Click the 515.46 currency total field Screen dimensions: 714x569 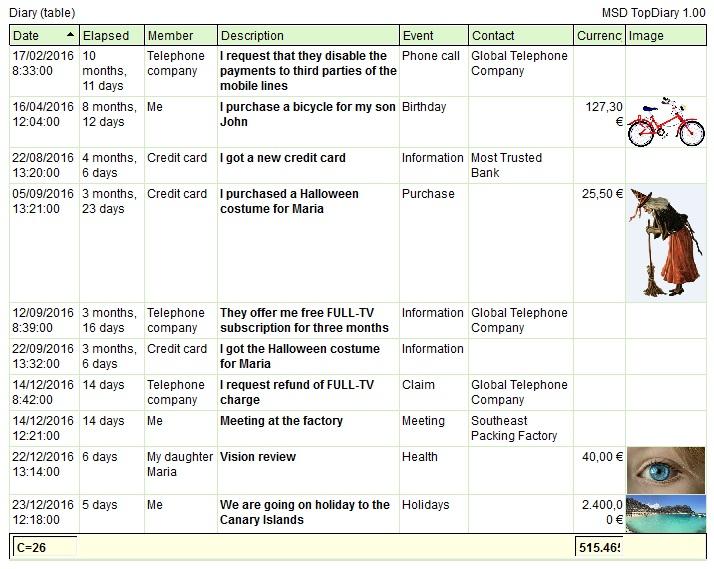click(599, 547)
